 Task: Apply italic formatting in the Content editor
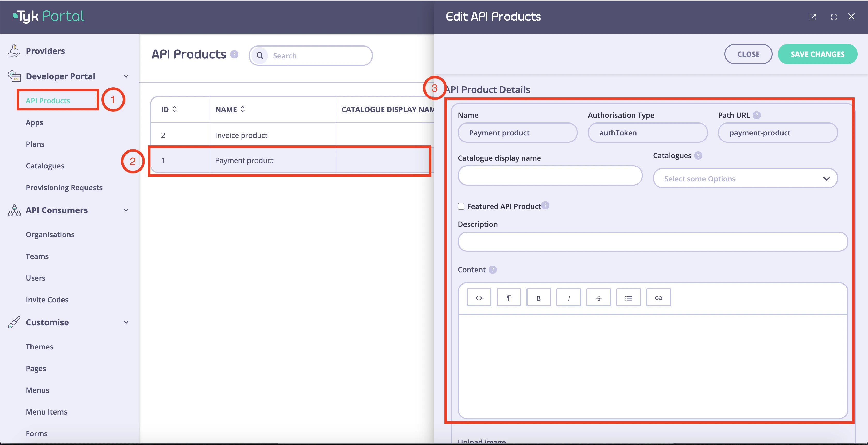(568, 297)
